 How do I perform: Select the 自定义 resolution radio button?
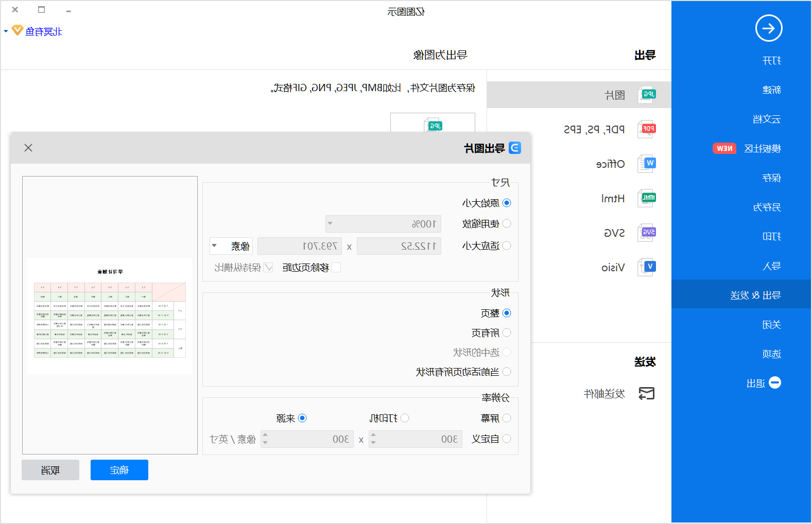point(507,439)
